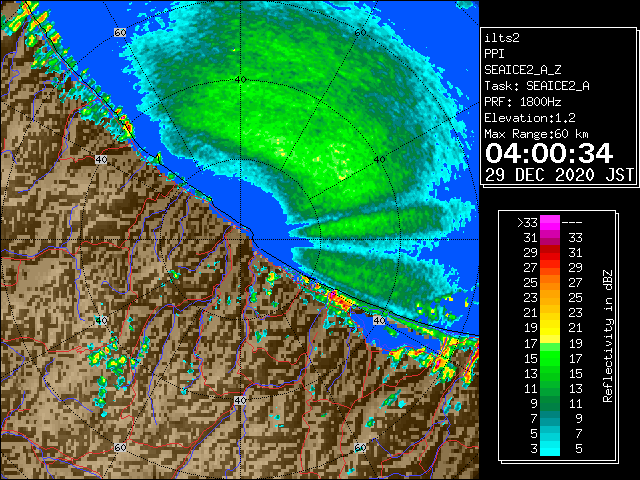Pick the magenta >33 dBZ legend swatch
This screenshot has width=640, height=480.
click(x=550, y=223)
